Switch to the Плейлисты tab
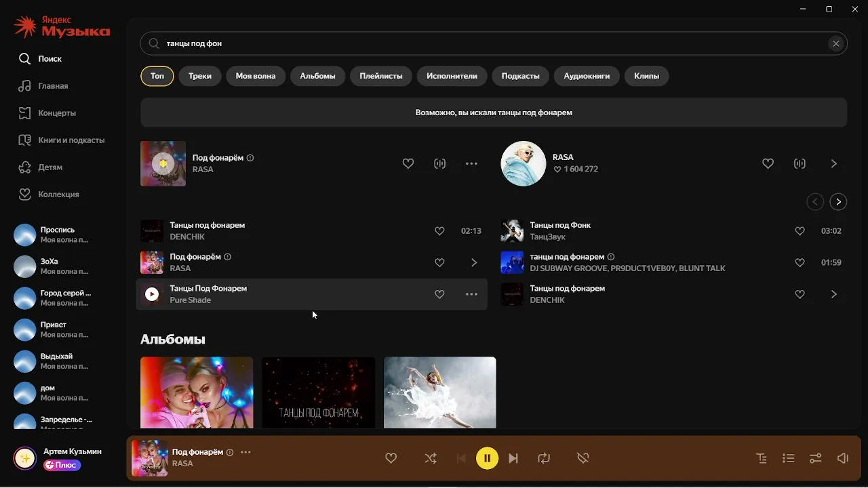 coord(381,76)
